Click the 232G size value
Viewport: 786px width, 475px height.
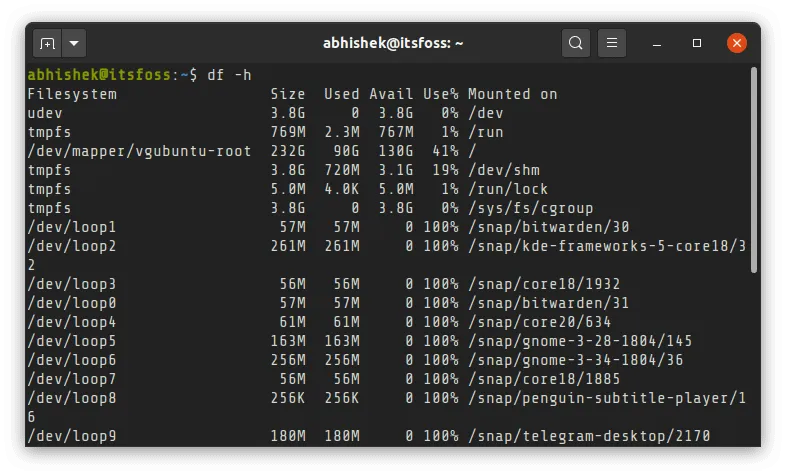[288, 151]
